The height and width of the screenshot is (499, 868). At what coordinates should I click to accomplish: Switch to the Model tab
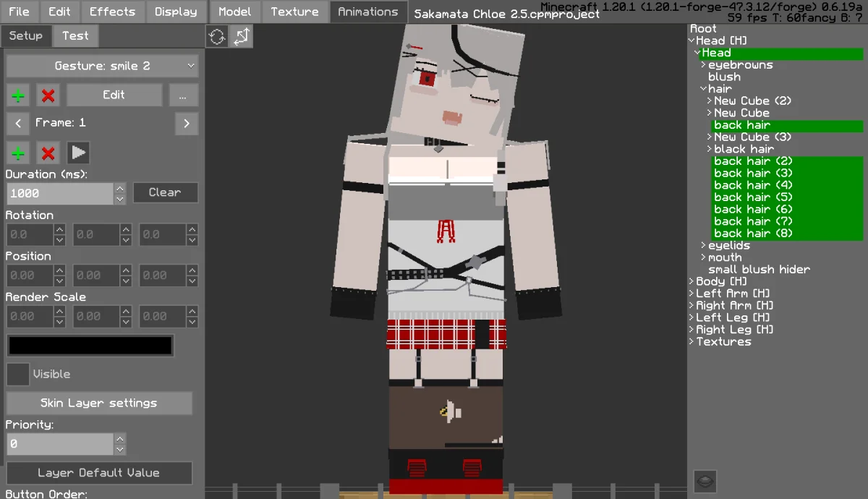(x=234, y=12)
